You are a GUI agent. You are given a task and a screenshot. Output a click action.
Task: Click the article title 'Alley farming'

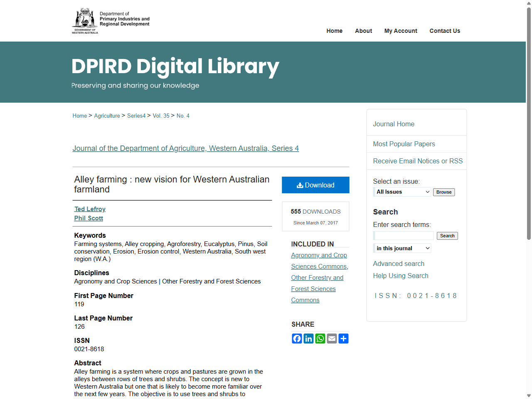(x=172, y=184)
